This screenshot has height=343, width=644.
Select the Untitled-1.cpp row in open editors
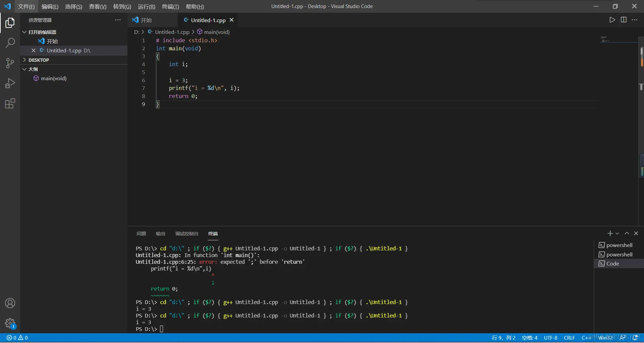(x=74, y=50)
